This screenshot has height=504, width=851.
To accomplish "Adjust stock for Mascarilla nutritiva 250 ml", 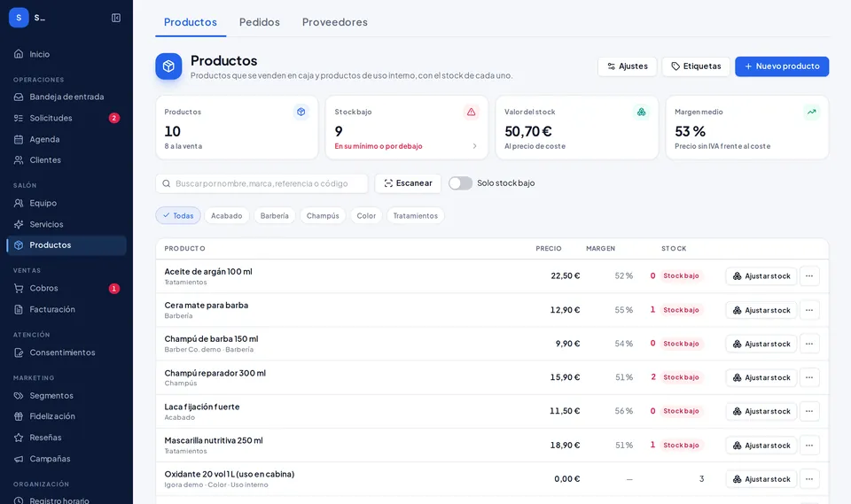I will (x=761, y=446).
